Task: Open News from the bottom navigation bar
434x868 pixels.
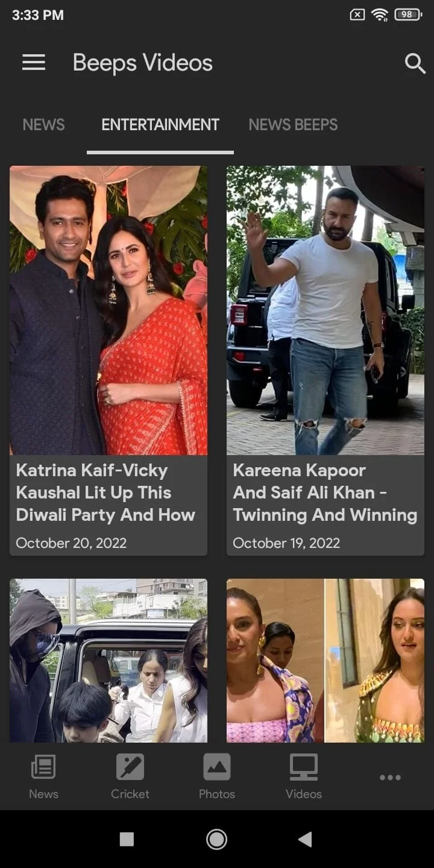Action: point(43,776)
